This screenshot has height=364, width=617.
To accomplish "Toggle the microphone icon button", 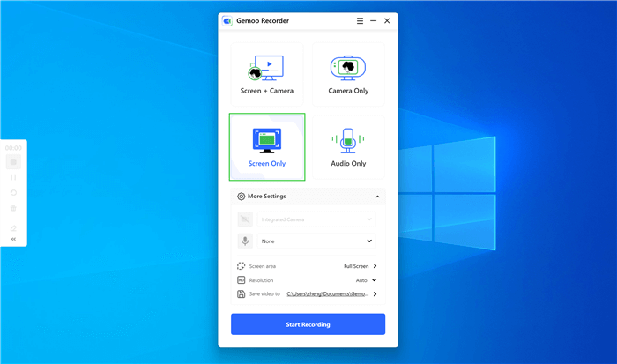I will (245, 241).
